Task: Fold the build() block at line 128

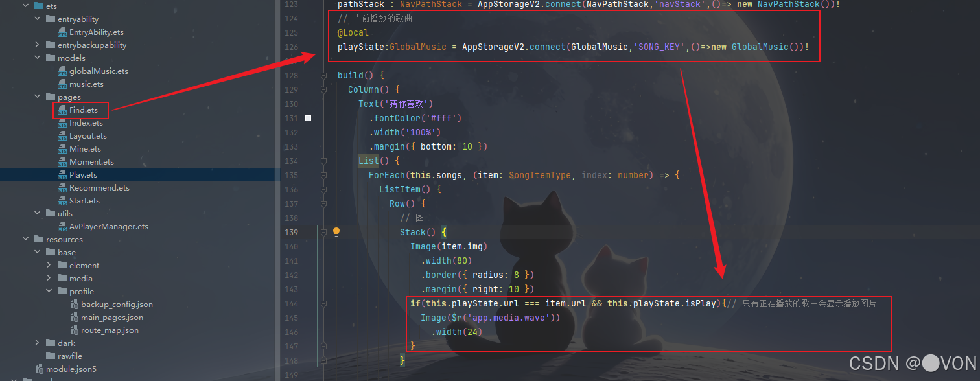Action: 323,75
